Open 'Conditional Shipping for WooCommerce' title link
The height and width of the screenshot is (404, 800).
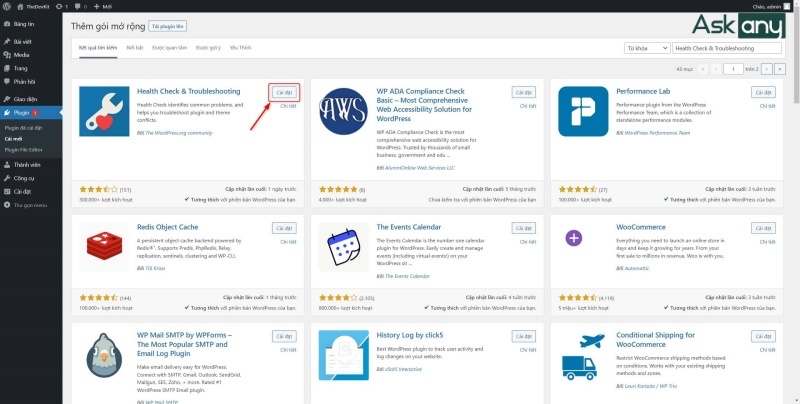tap(656, 340)
